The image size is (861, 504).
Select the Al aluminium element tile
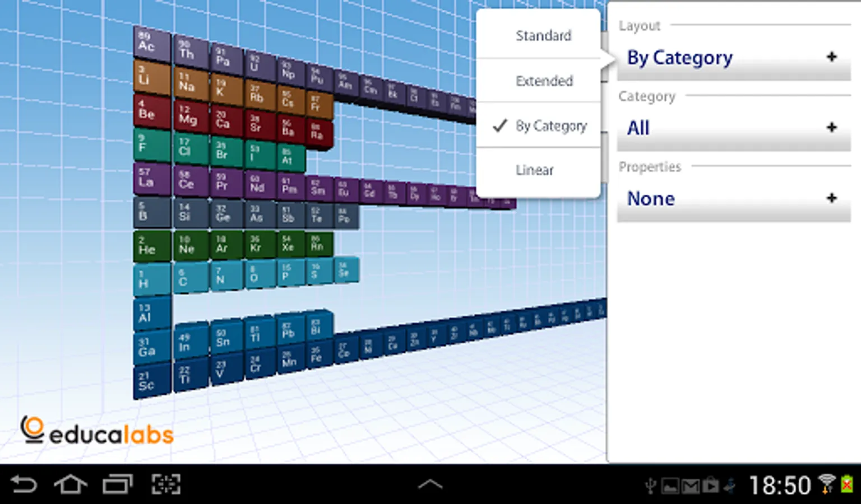[151, 314]
